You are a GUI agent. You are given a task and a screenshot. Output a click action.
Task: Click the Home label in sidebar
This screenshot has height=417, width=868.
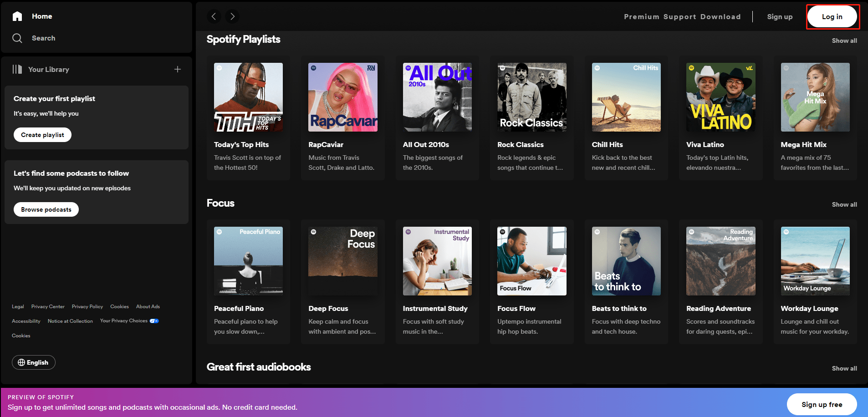coord(42,16)
